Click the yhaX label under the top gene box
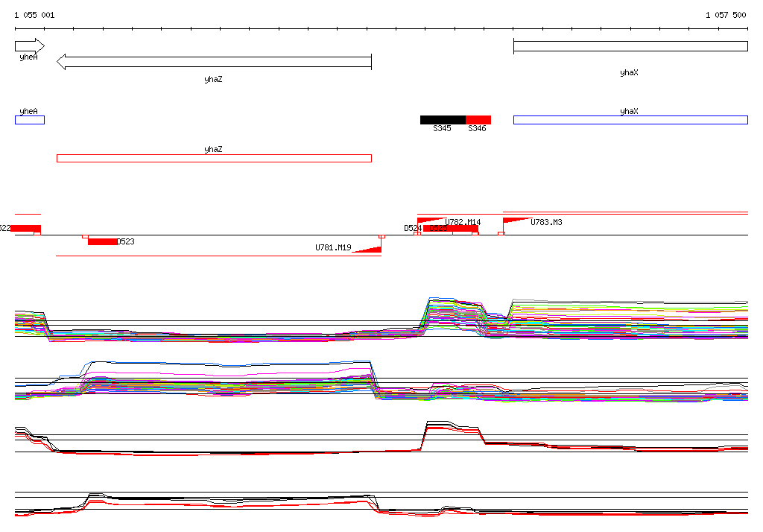This screenshot has height=532, width=763. click(x=629, y=72)
